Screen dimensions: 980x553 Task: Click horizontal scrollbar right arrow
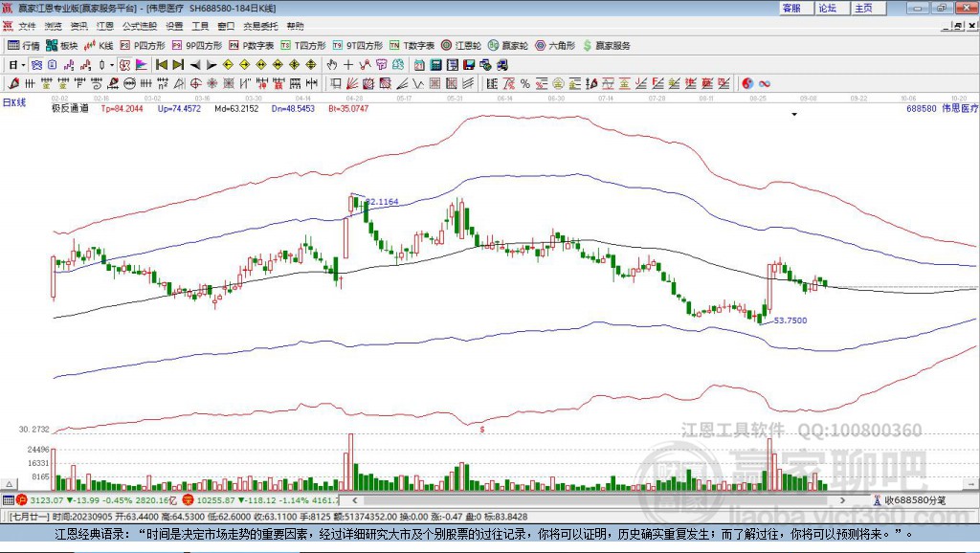842,499
